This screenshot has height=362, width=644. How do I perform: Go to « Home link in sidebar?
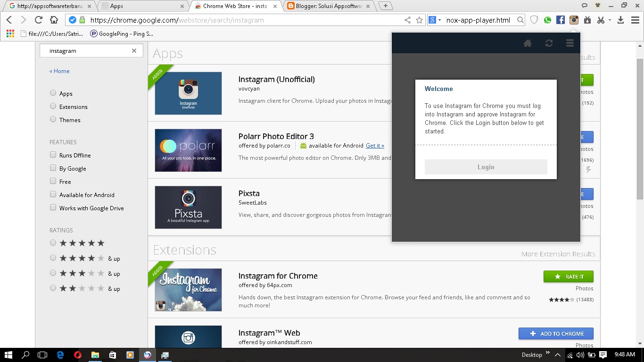click(59, 71)
